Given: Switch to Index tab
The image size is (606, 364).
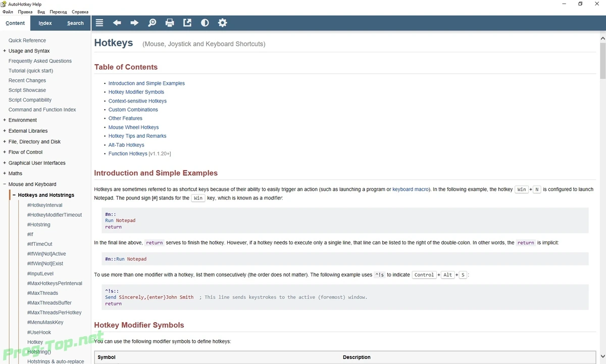Looking at the screenshot, I should pyautogui.click(x=45, y=23).
